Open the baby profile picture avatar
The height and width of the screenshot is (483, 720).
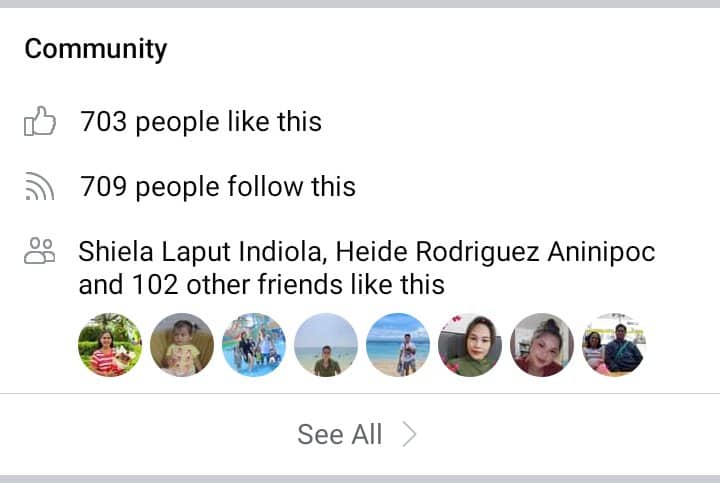click(182, 345)
